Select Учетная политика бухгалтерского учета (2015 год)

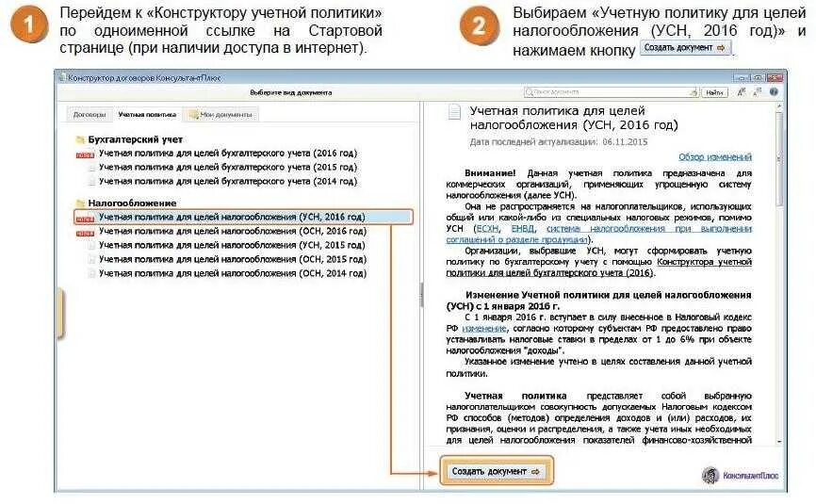tap(228, 167)
